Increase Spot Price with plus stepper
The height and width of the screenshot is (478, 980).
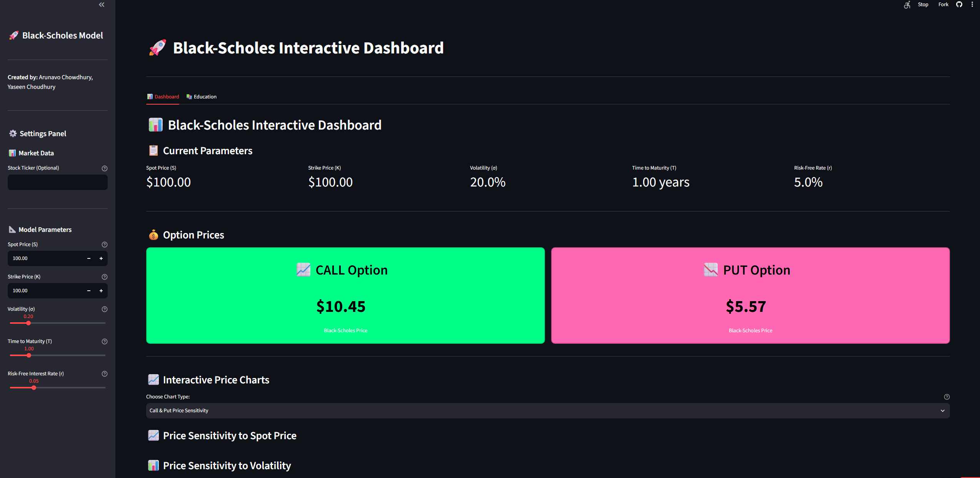(101, 258)
